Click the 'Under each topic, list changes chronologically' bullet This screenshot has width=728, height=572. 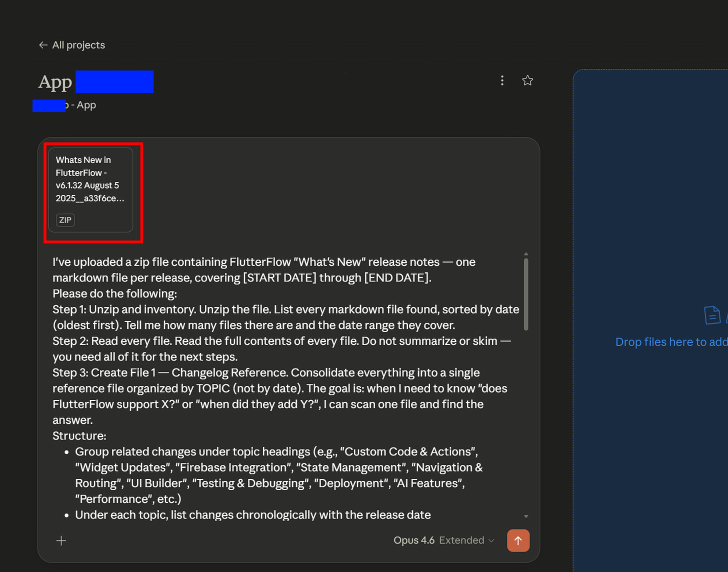(x=253, y=514)
